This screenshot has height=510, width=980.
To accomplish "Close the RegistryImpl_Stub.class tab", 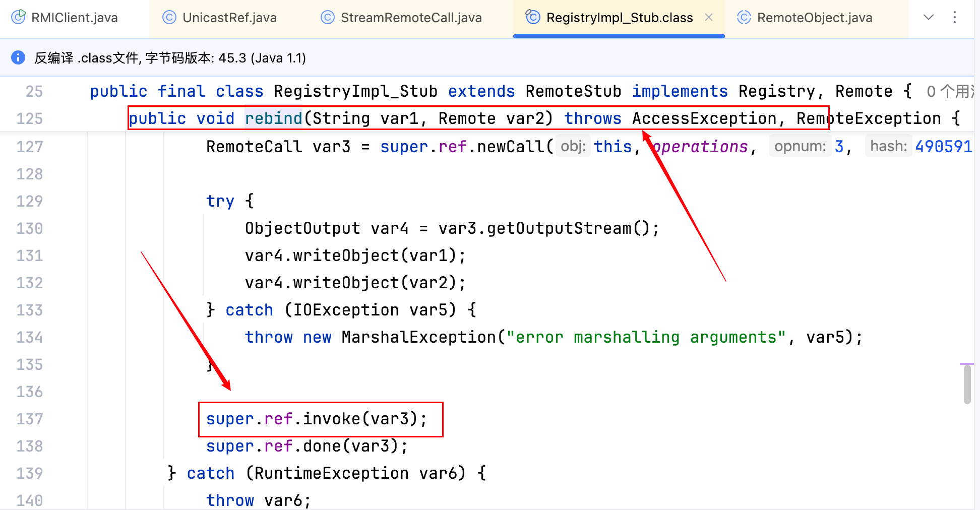I will tap(709, 18).
